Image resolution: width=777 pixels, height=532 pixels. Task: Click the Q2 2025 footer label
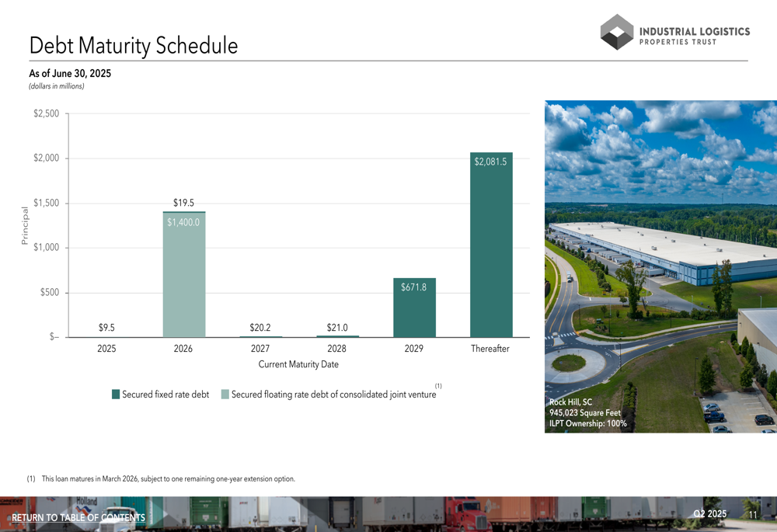[709, 513]
